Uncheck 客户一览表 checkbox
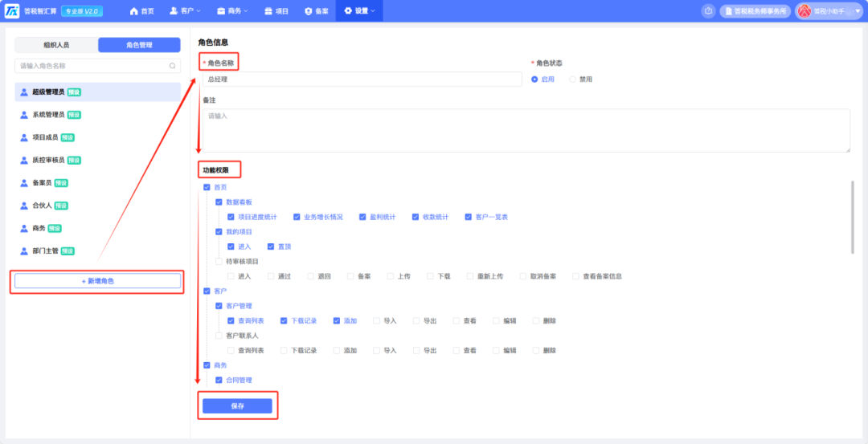The image size is (868, 444). click(469, 217)
